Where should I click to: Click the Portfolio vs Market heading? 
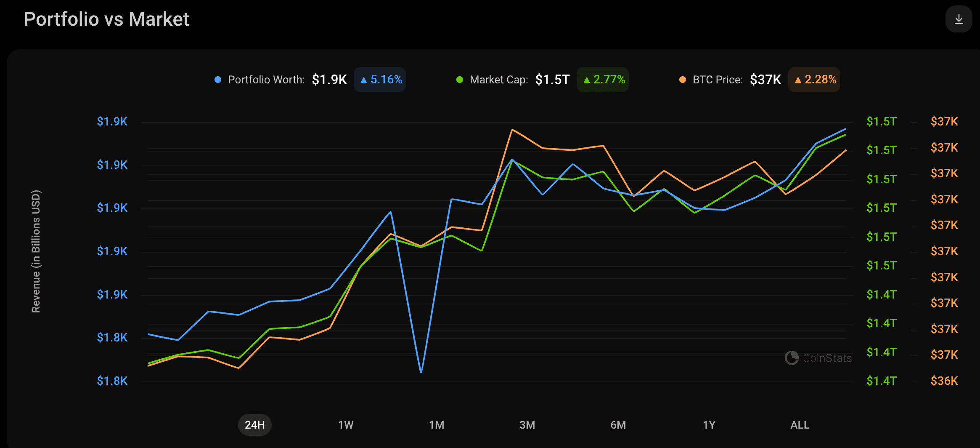pos(106,19)
